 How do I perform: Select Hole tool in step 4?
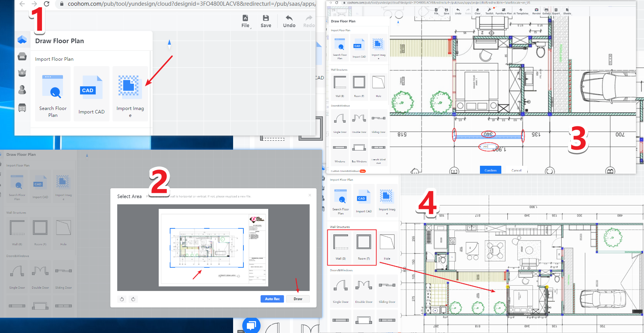387,247
